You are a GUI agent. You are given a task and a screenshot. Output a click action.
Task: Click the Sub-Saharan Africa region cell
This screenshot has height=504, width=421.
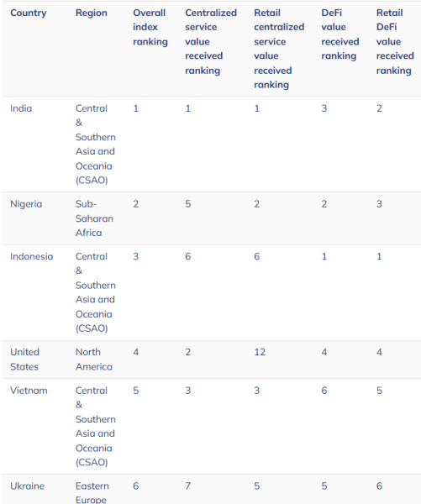point(94,218)
